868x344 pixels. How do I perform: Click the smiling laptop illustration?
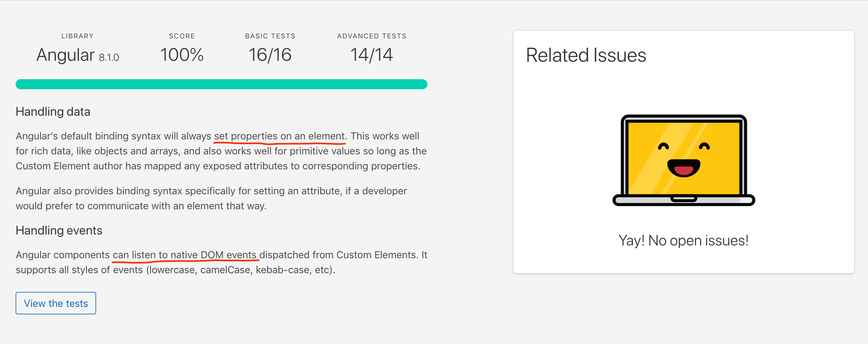[x=683, y=160]
